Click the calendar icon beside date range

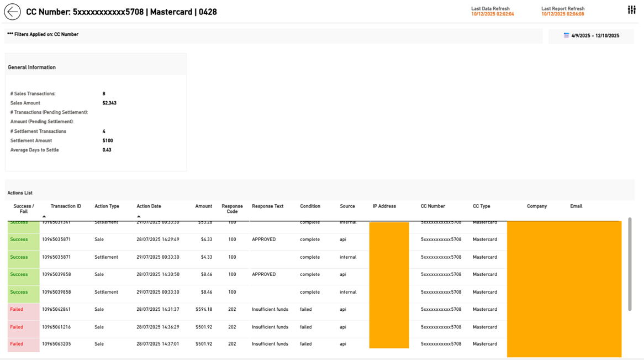pos(566,36)
